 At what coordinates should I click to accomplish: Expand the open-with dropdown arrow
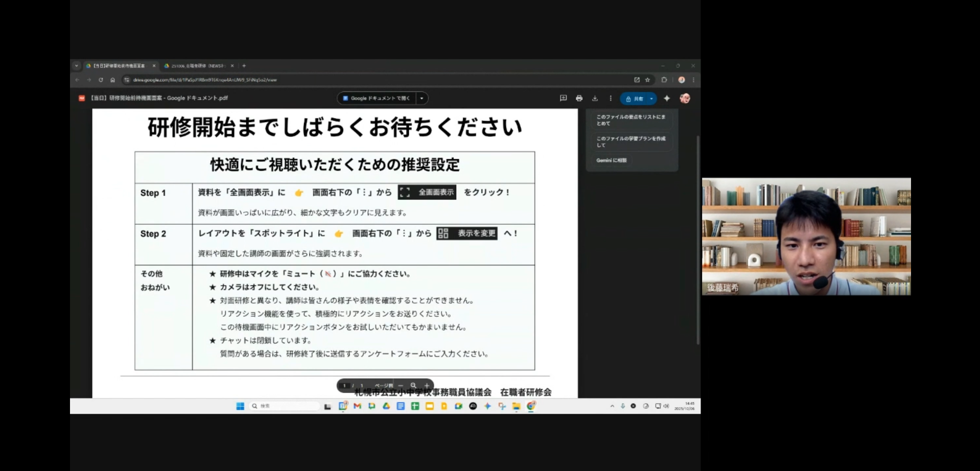pos(422,99)
